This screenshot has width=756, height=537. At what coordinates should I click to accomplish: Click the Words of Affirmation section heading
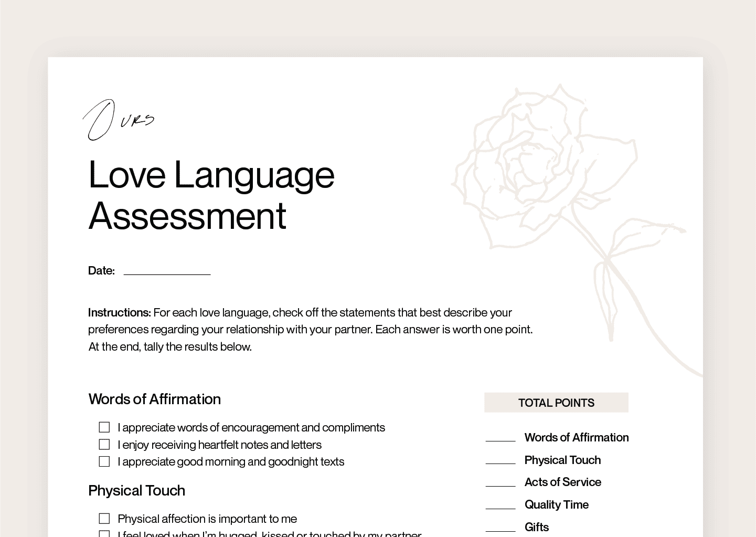coord(154,399)
